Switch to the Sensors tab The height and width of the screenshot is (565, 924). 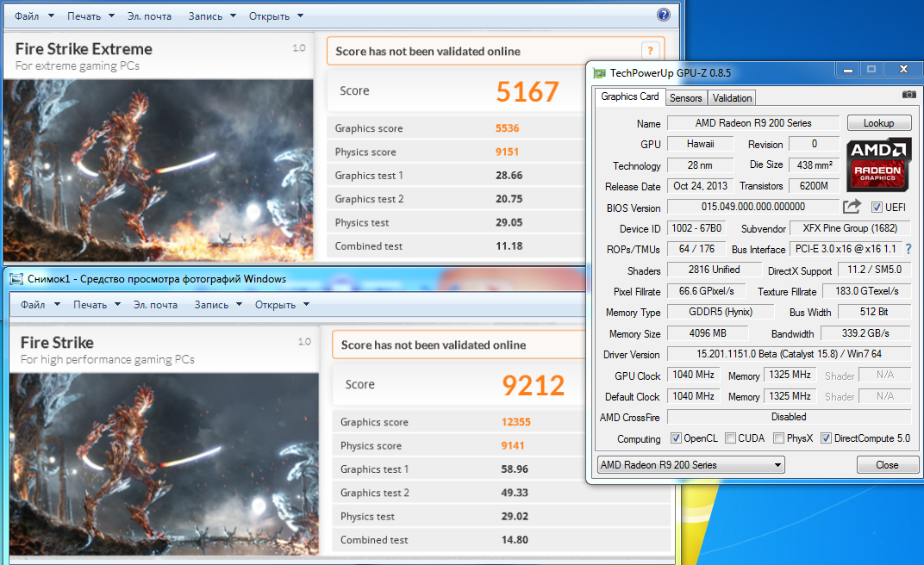[x=686, y=98]
